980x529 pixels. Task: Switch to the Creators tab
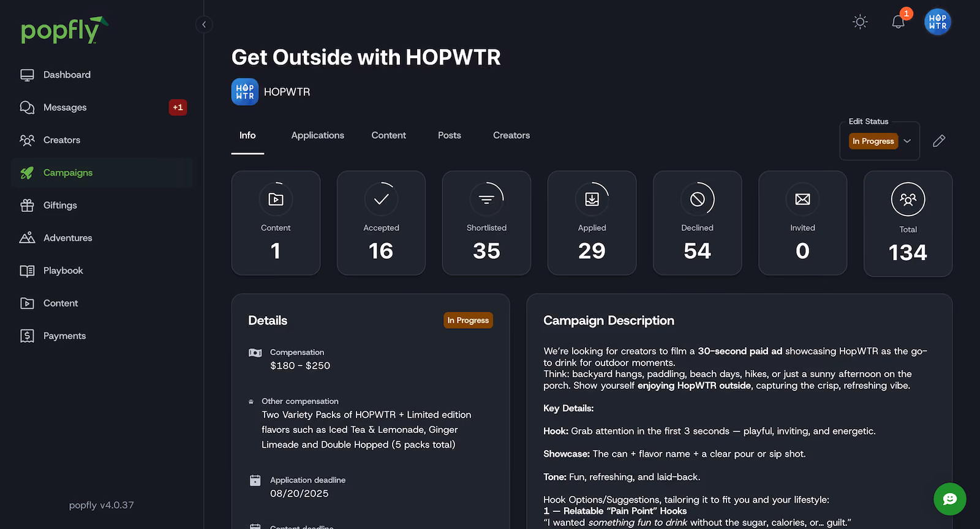[x=511, y=135]
